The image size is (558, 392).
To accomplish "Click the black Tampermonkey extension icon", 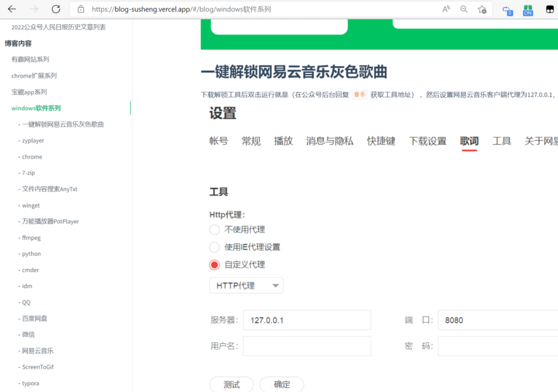I will point(550,9).
